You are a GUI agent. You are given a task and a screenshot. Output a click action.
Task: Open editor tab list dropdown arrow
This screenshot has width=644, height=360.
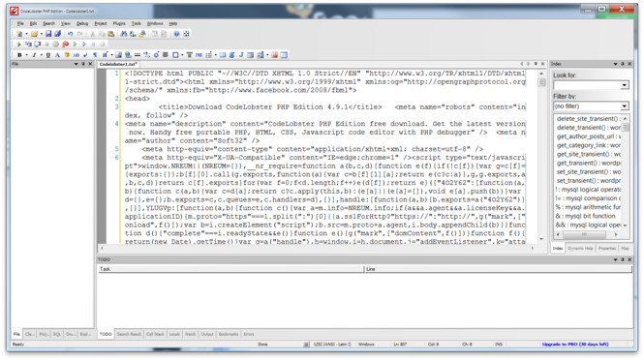click(x=536, y=64)
